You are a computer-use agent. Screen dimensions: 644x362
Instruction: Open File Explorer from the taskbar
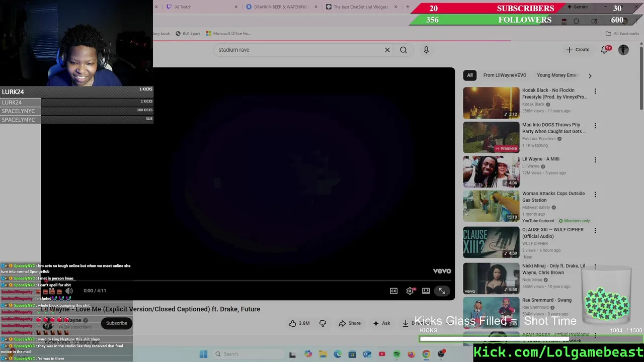click(323, 354)
